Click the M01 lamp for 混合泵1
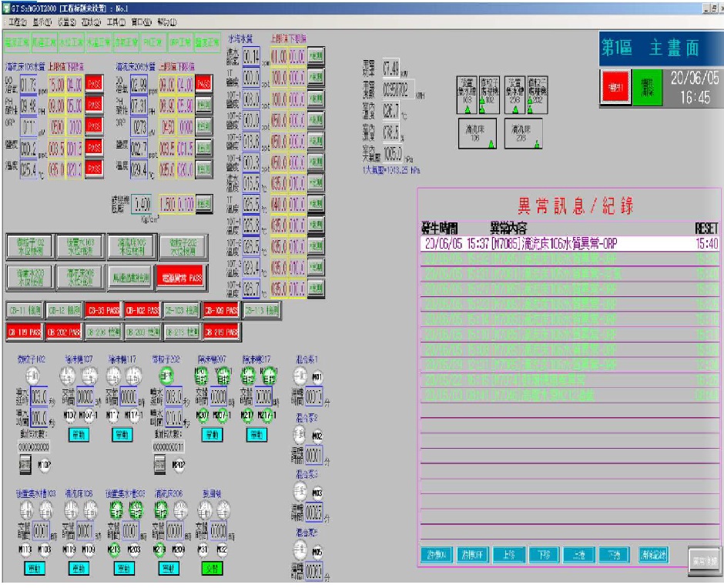724x588 pixels. pos(317,377)
